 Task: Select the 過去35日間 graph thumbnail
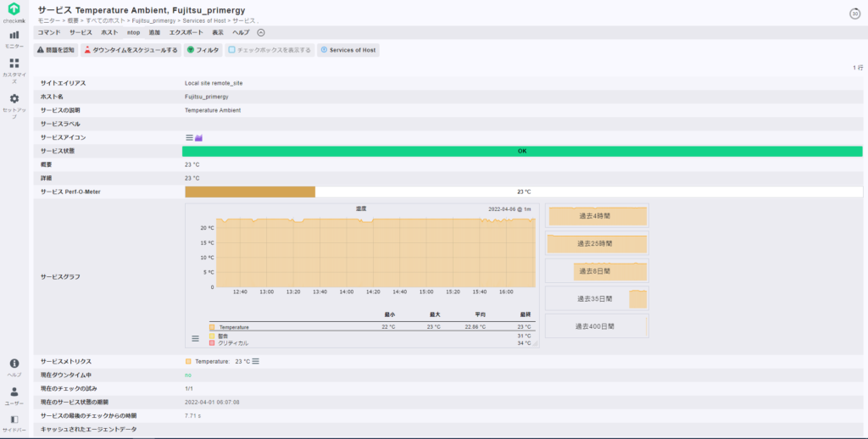(597, 298)
